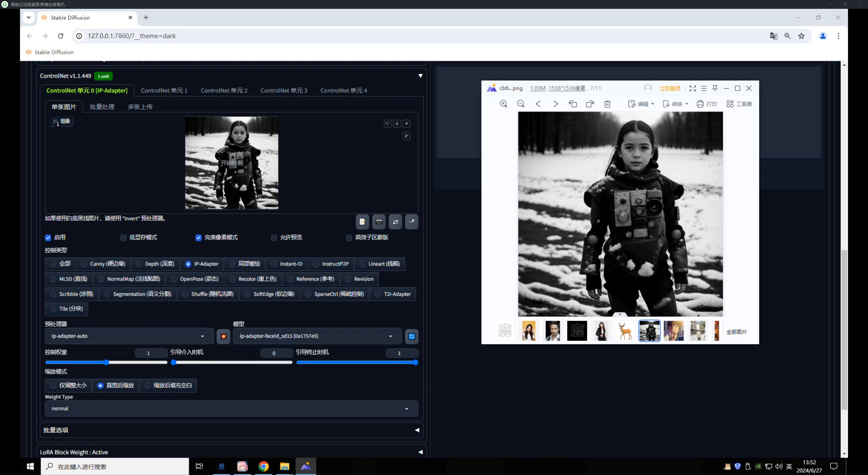The image size is (868, 475).
Task: Open the 预处理器 ip-adapter-auto dropdown
Action: [x=129, y=336]
